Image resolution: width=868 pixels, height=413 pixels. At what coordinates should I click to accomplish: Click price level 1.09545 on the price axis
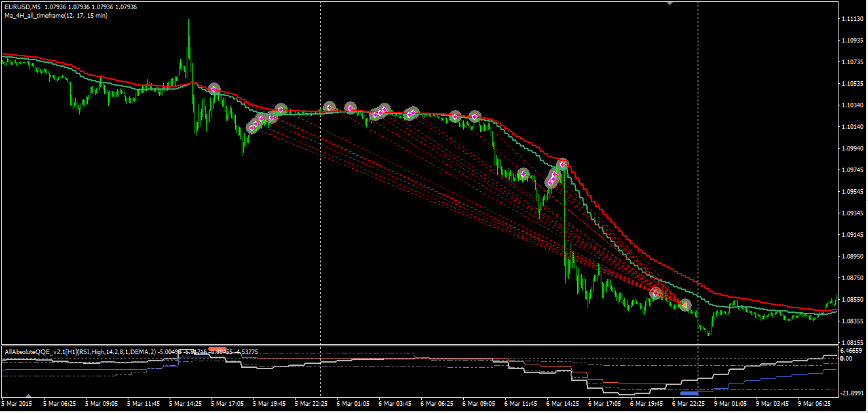851,192
